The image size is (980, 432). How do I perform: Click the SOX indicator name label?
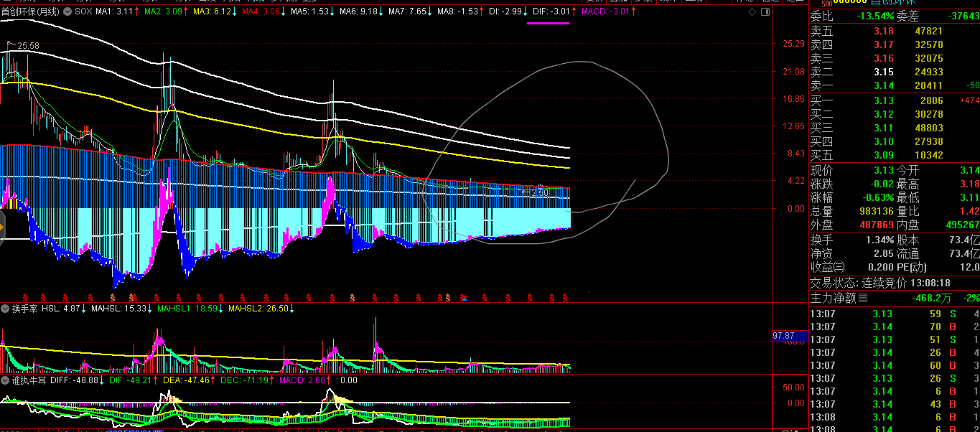(x=83, y=12)
